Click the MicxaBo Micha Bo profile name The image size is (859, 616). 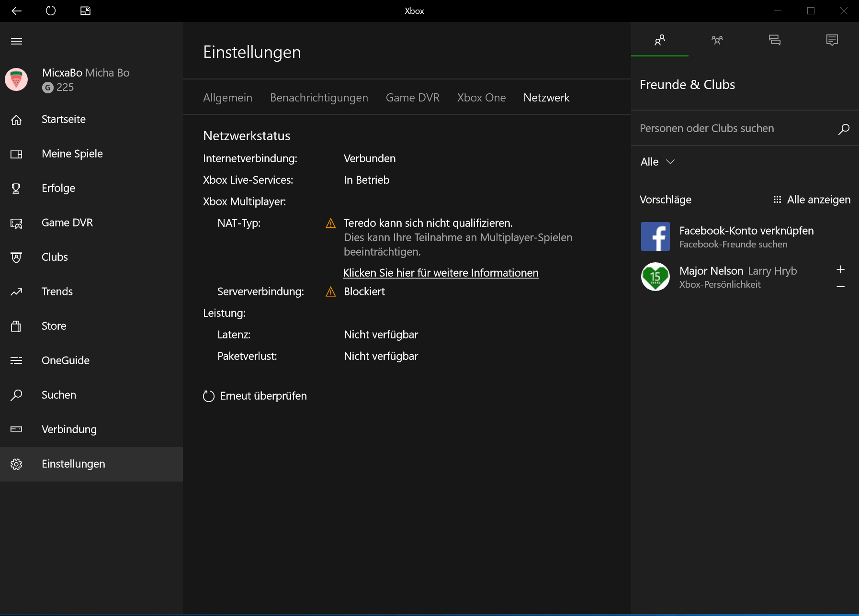86,73
